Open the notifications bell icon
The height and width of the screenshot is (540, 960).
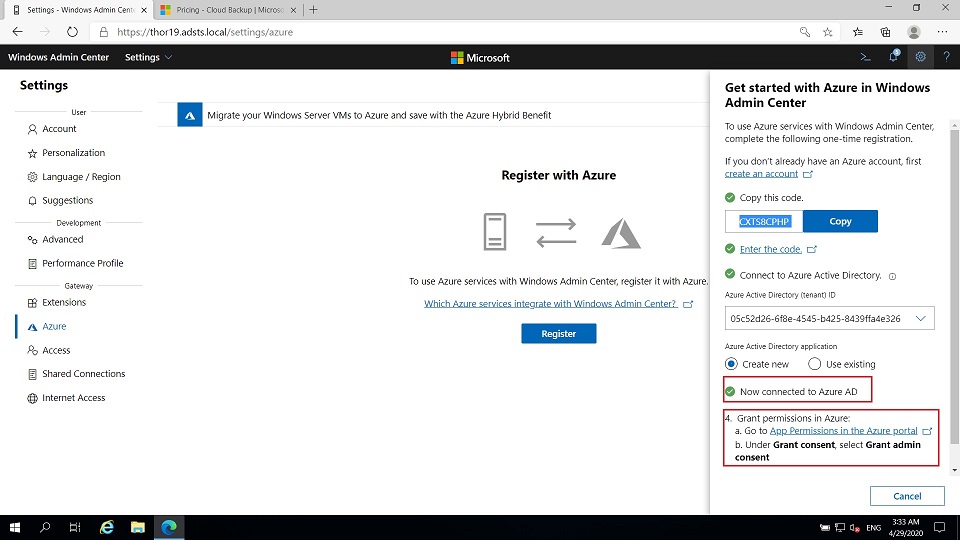point(893,56)
